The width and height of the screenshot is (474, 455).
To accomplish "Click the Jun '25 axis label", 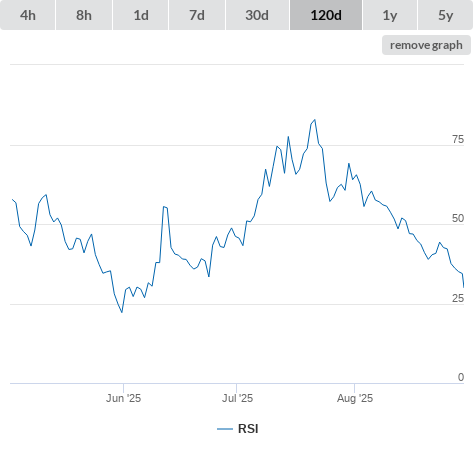I will click(x=123, y=398).
